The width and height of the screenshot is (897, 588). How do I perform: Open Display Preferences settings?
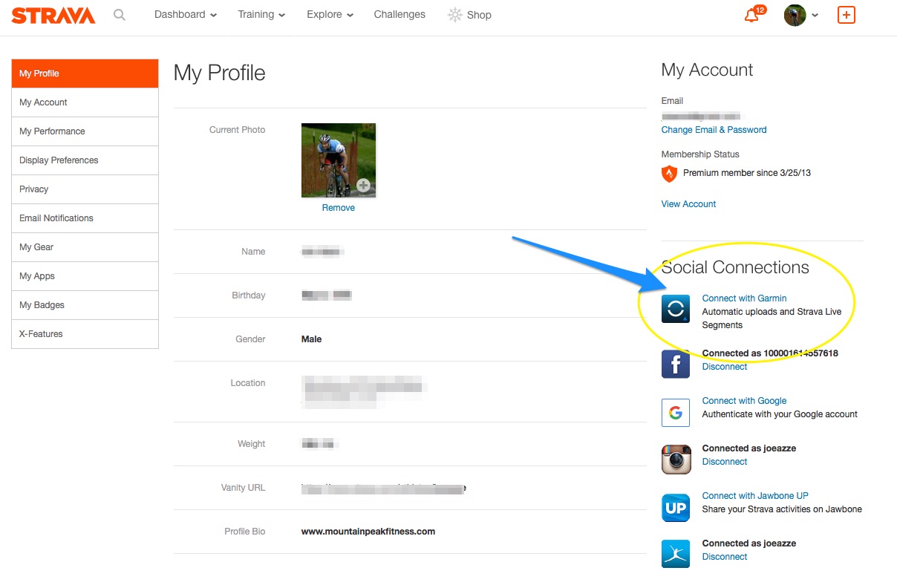[85, 160]
